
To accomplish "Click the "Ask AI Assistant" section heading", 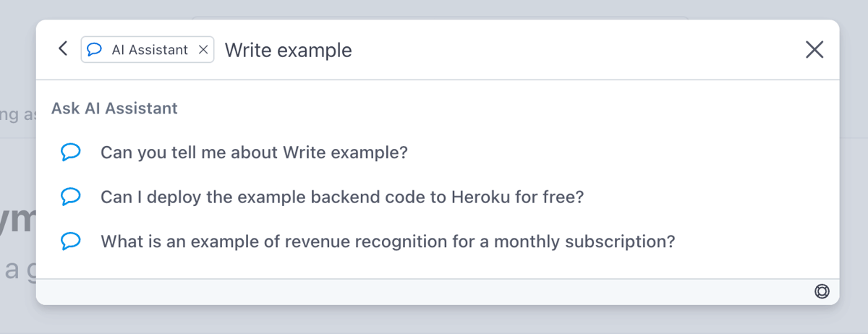I will pyautogui.click(x=114, y=108).
